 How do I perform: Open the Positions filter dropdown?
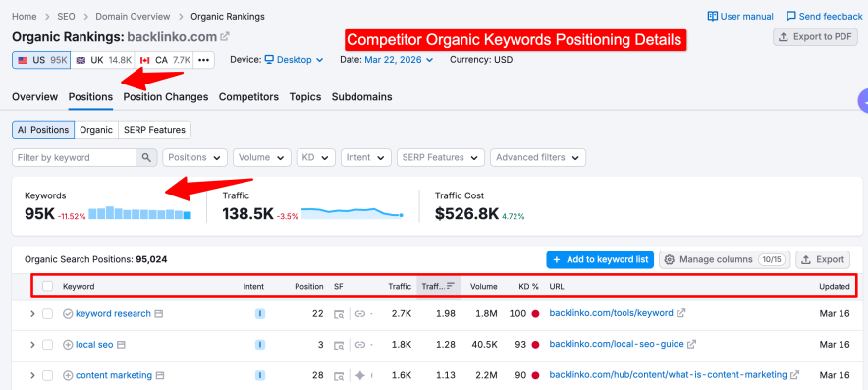pyautogui.click(x=194, y=157)
